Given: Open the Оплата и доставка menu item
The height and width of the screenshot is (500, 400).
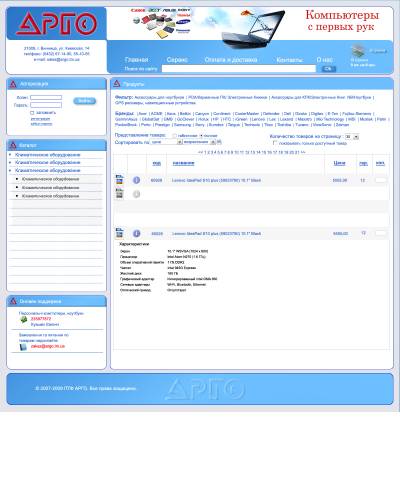Looking at the screenshot, I should [x=231, y=60].
